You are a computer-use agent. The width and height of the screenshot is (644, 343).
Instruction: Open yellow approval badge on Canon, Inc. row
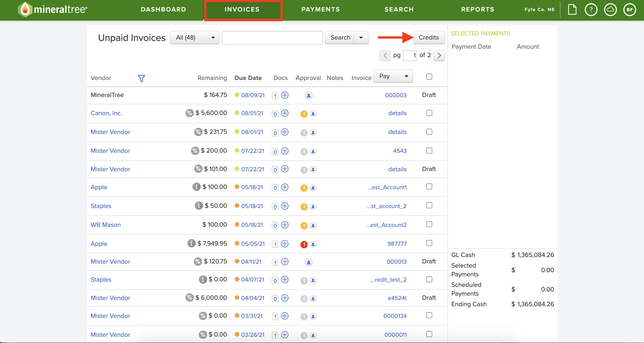coord(304,114)
